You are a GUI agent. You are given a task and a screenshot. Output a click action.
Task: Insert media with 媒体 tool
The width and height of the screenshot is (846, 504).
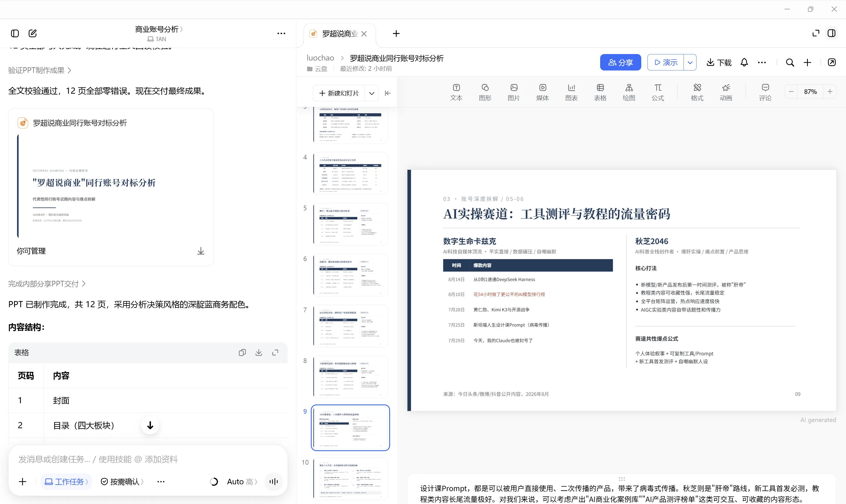[542, 93]
